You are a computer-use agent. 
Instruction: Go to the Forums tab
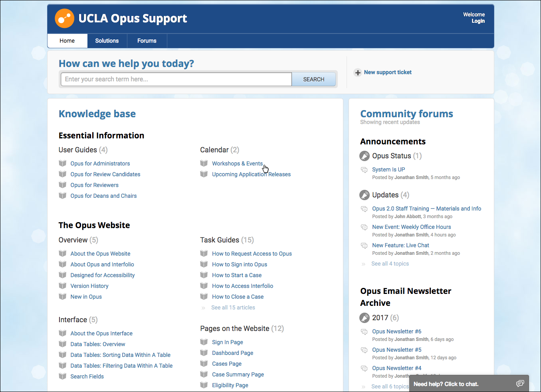[147, 41]
